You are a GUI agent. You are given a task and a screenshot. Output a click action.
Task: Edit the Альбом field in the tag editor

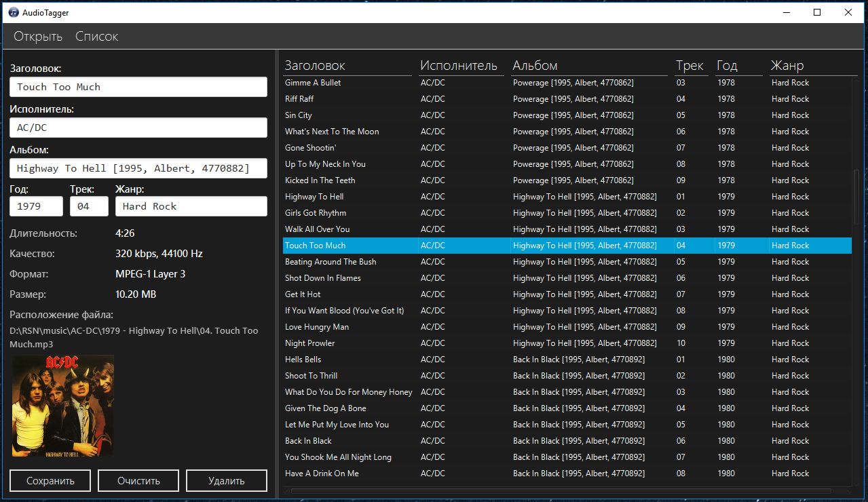[138, 168]
